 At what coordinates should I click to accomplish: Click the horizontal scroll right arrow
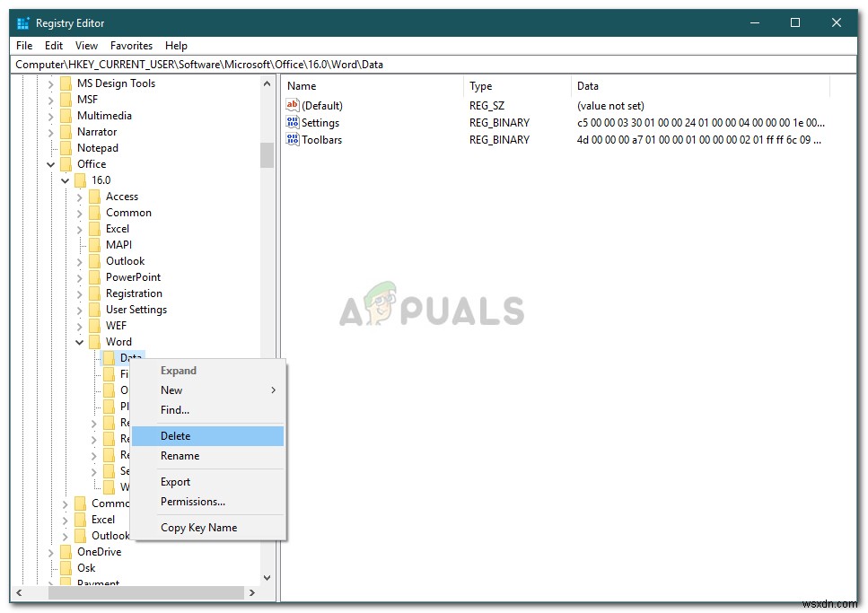[x=252, y=593]
